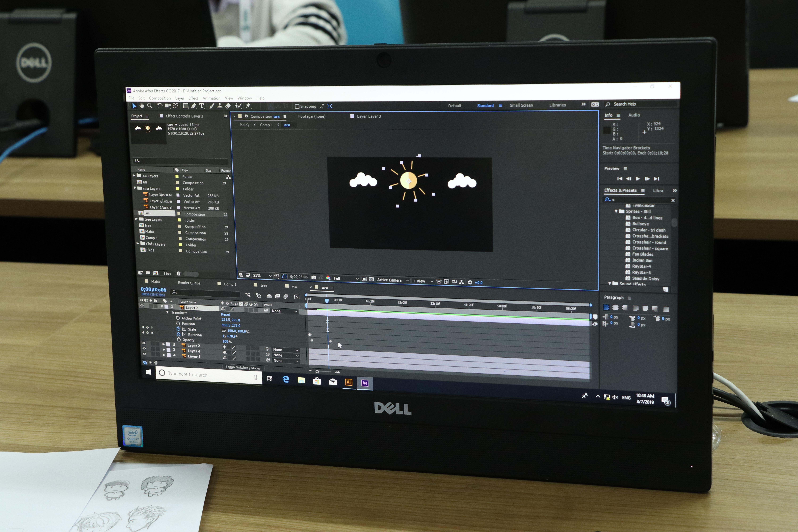The width and height of the screenshot is (798, 532).
Task: Enable the Opacity stopwatch
Action: 179,340
